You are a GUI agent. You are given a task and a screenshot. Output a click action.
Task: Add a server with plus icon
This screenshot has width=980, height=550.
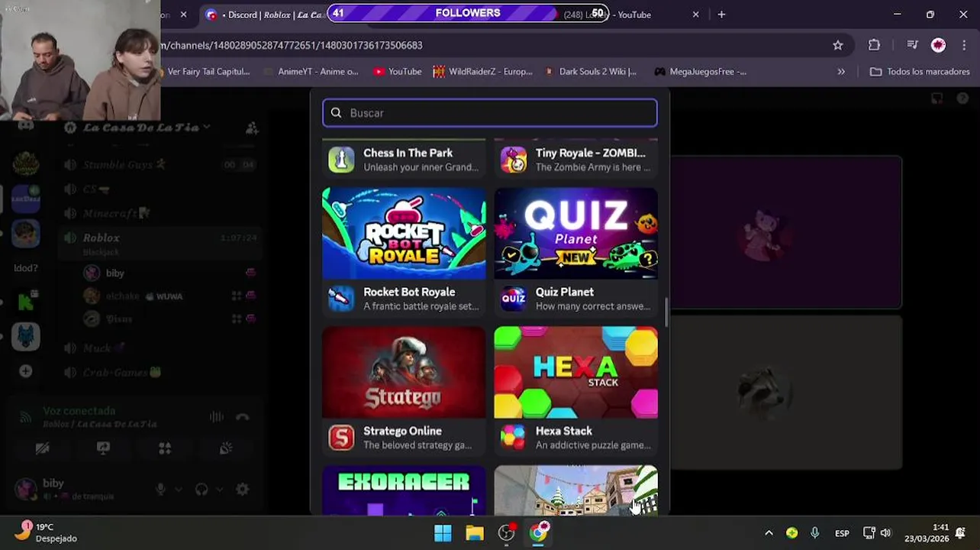tap(25, 371)
